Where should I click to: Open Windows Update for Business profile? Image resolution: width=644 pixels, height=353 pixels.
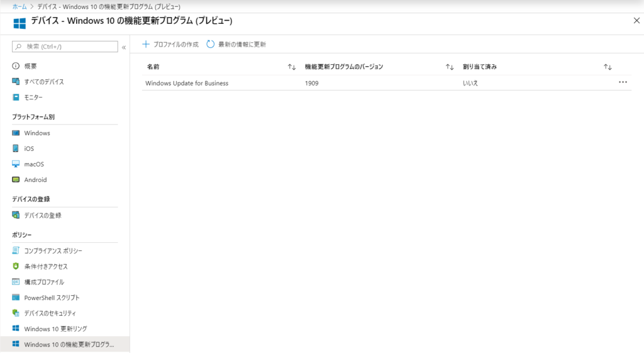tap(187, 83)
